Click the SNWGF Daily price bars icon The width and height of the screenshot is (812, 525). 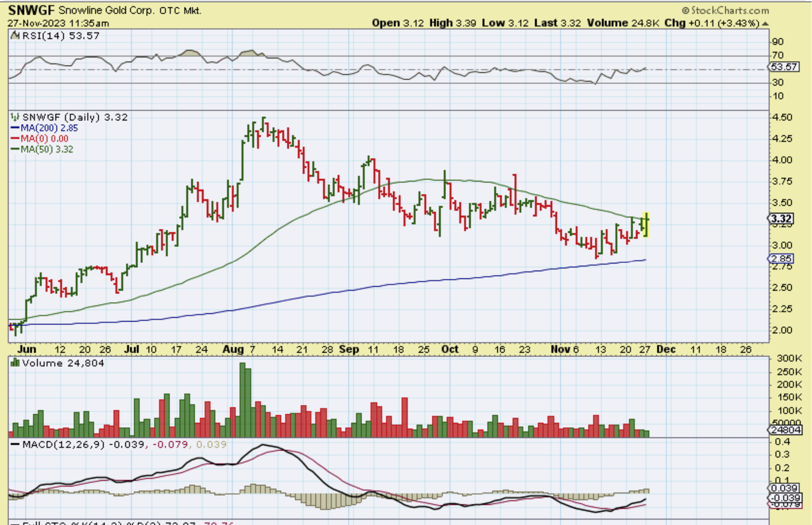pos(16,117)
